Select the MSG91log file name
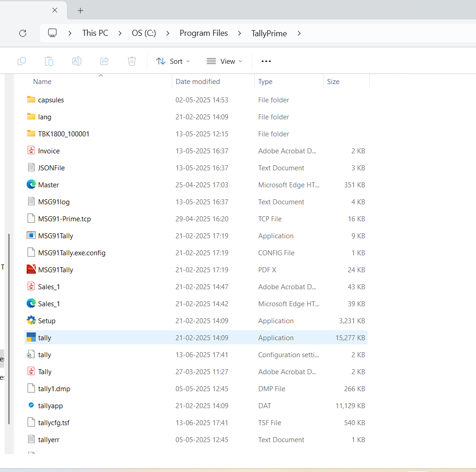This screenshot has height=472, width=476. [54, 202]
